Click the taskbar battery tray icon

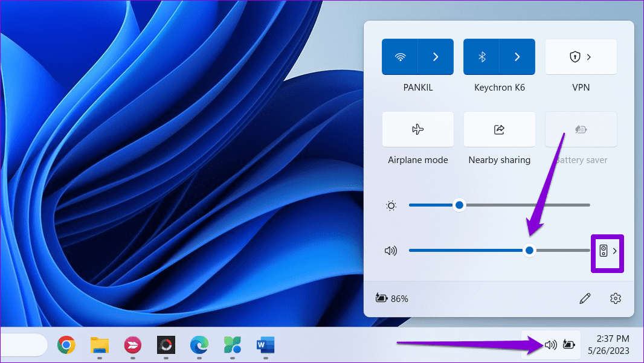click(x=569, y=344)
